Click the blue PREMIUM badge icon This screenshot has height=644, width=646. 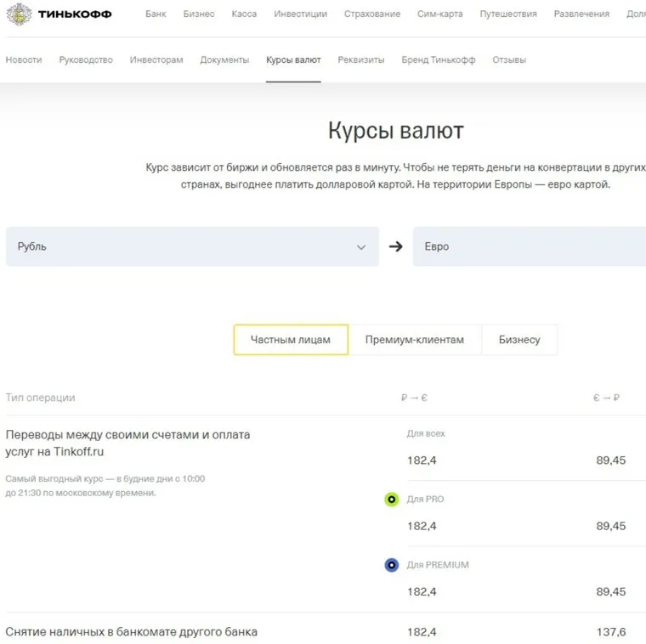point(391,565)
